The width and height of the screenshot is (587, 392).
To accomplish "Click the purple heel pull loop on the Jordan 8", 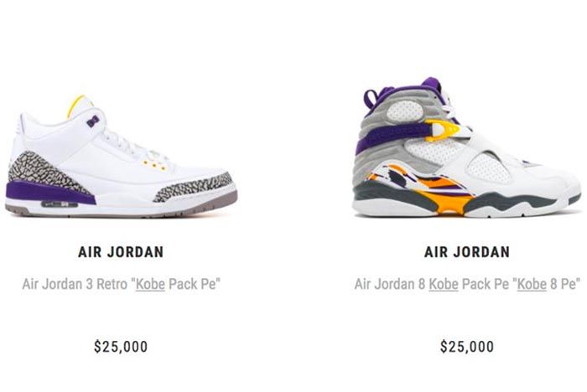I will 370,101.
